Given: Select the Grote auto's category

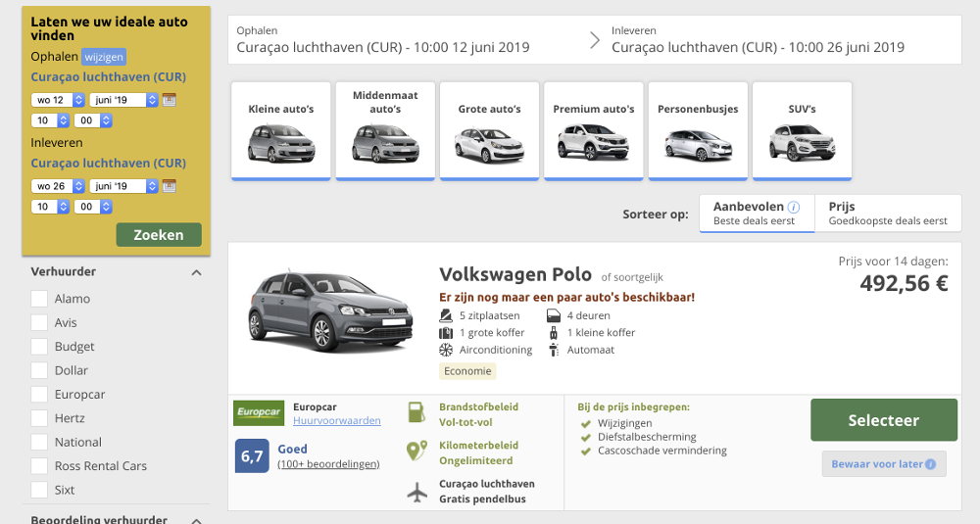Looking at the screenshot, I should coord(489,131).
